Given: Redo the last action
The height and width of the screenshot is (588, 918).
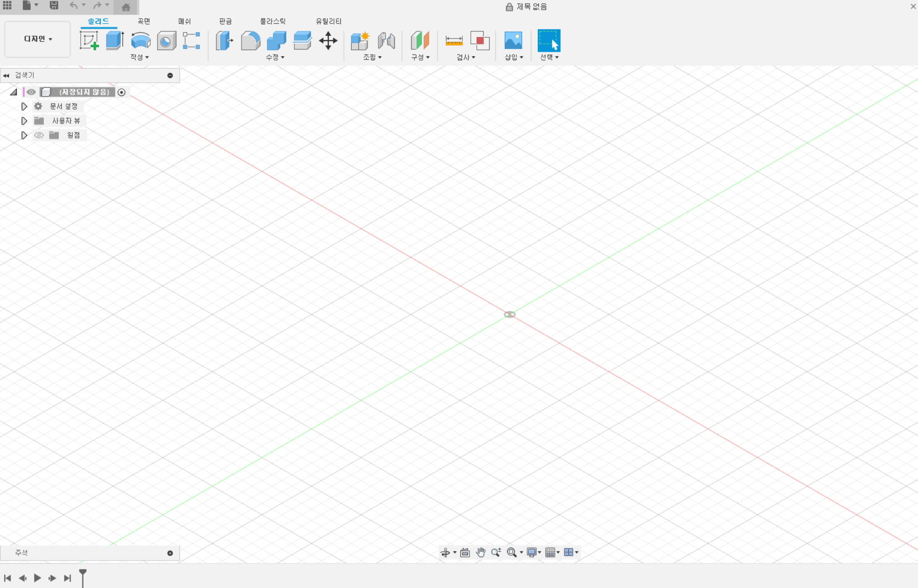Looking at the screenshot, I should (x=97, y=6).
